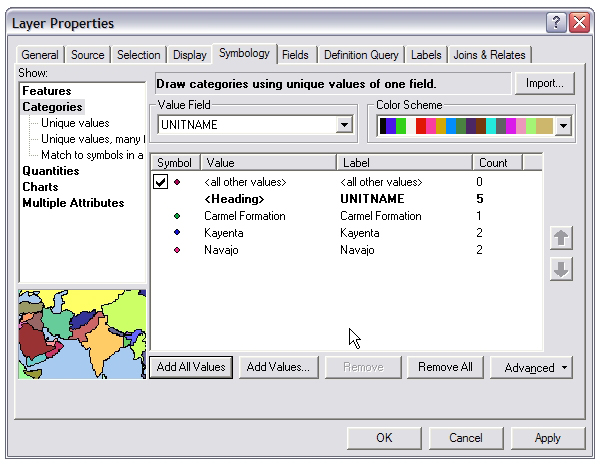Click the map preview thumbnail
Viewport: 600px width, 464px height.
pyautogui.click(x=82, y=335)
